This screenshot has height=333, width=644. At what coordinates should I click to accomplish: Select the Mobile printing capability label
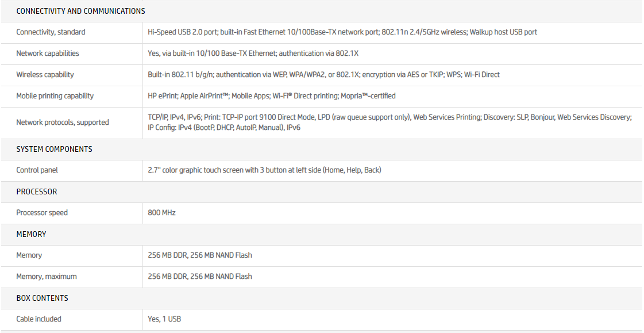pyautogui.click(x=55, y=96)
